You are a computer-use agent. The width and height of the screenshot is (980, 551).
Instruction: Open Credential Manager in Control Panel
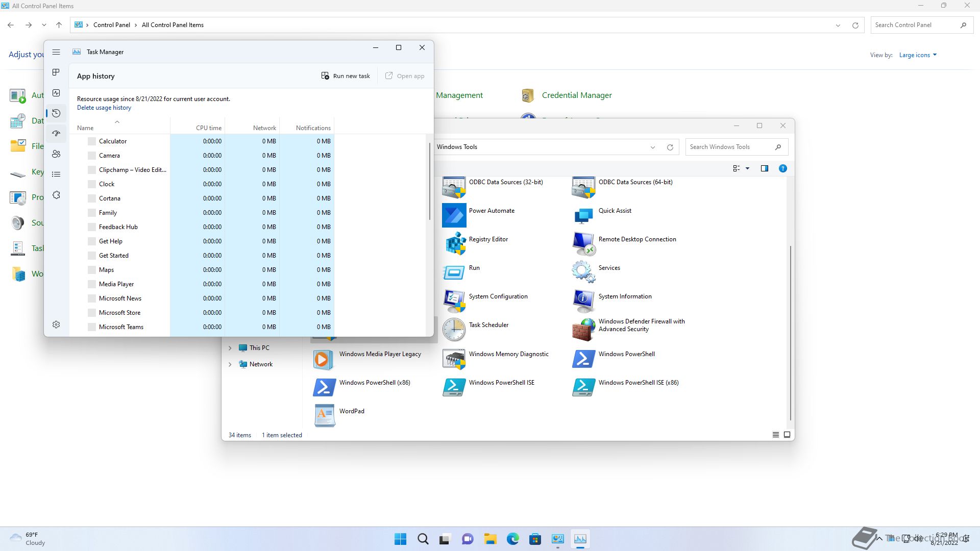[567, 95]
